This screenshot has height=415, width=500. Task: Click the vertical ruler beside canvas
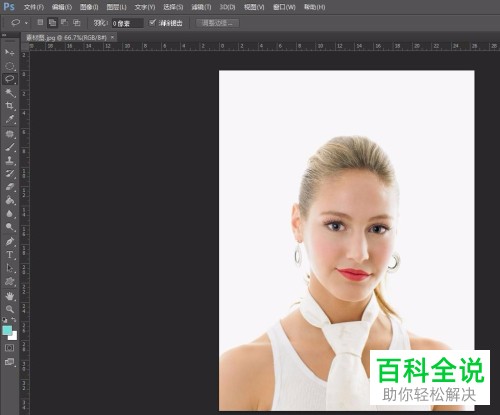25,232
